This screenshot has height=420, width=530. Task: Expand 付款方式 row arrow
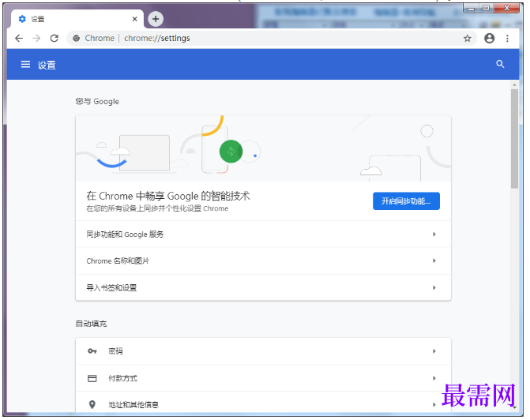[x=434, y=378]
